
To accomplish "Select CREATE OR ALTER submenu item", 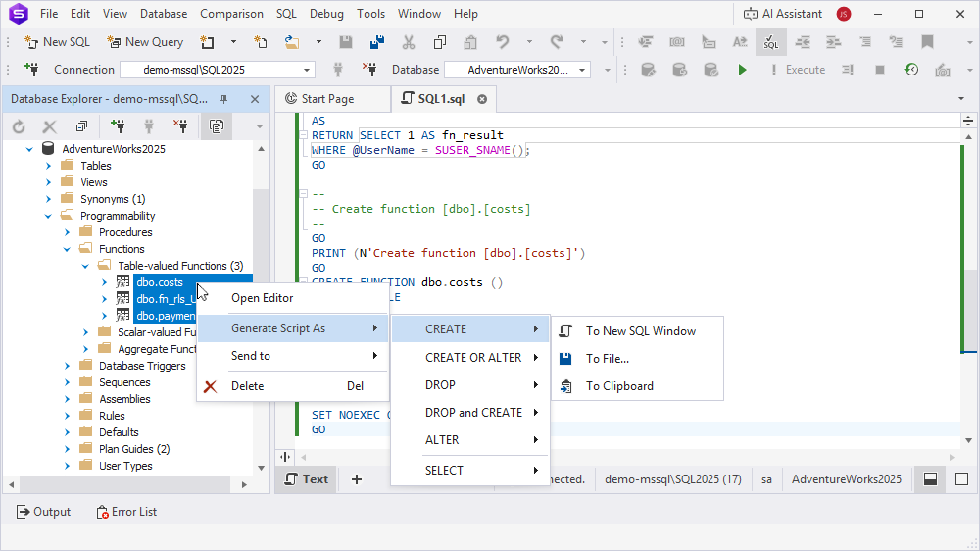I will coord(470,357).
